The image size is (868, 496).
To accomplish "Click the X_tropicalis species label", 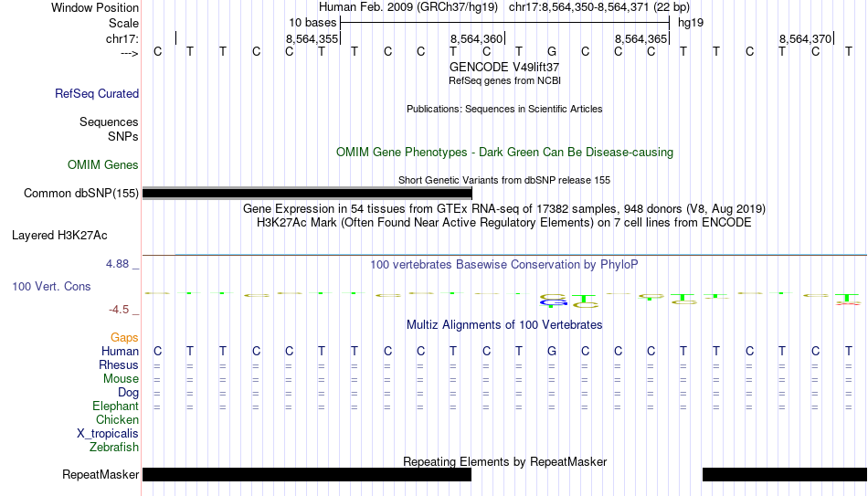I will (108, 434).
